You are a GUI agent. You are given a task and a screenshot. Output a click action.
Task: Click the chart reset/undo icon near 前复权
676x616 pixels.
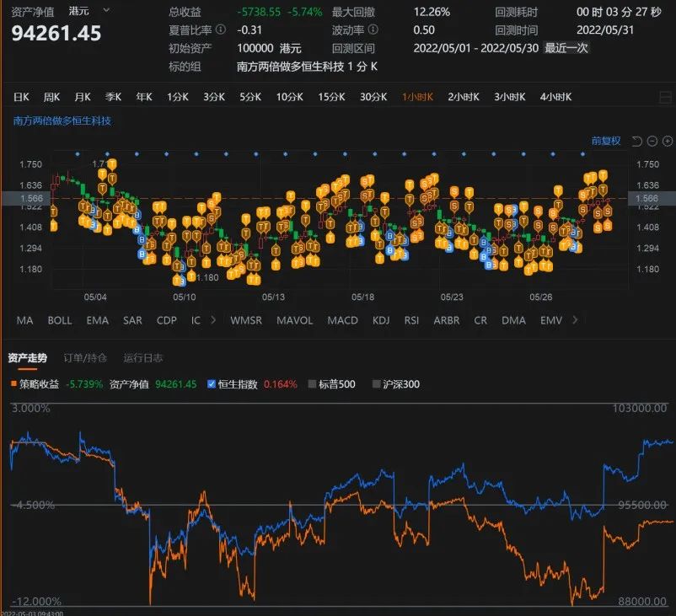[x=637, y=141]
